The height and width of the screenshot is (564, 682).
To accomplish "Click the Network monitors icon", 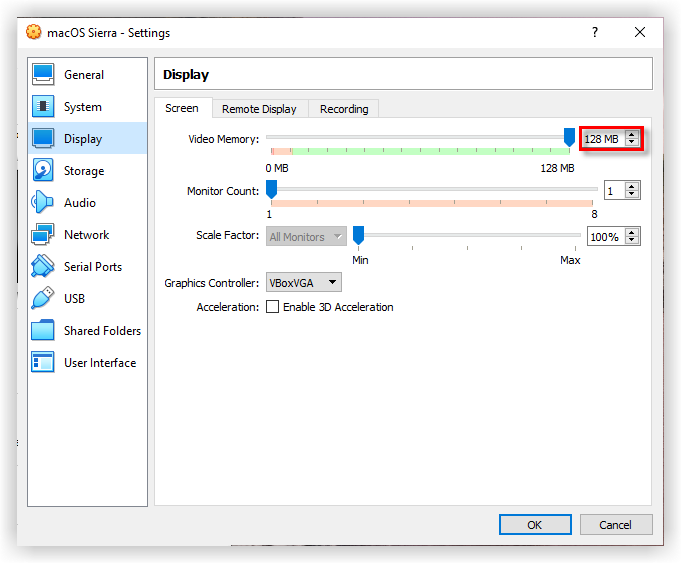I will pyautogui.click(x=43, y=234).
